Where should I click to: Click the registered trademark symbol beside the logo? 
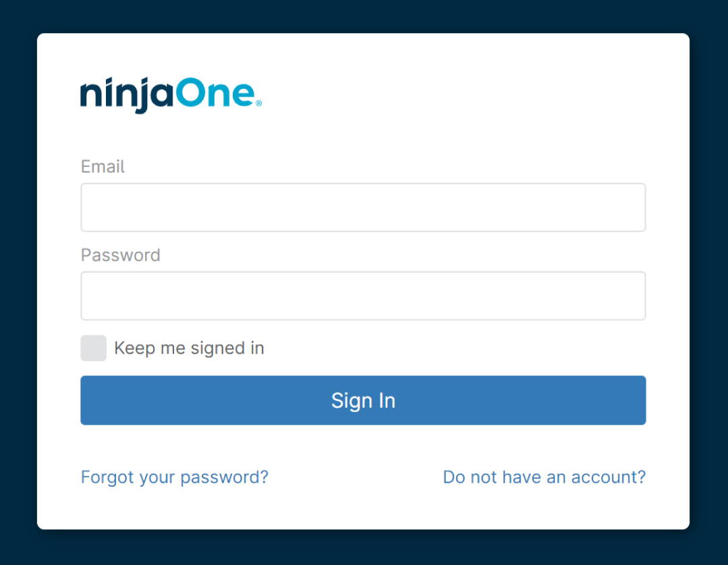tap(259, 104)
